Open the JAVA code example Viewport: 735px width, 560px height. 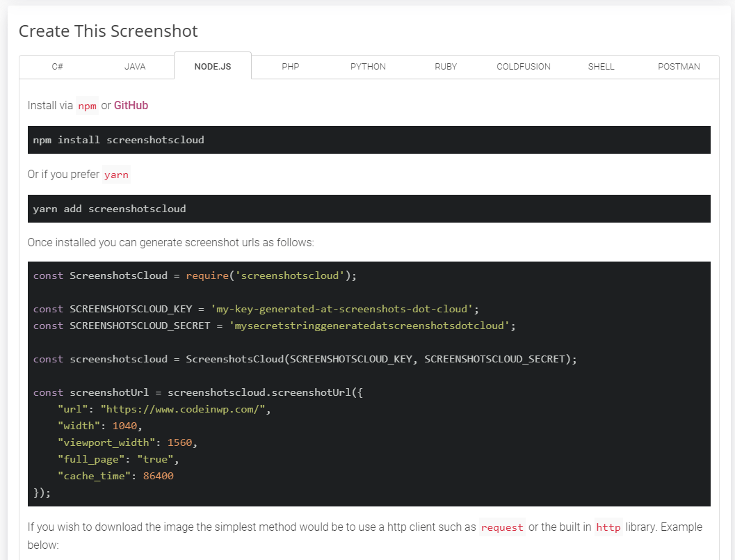134,66
